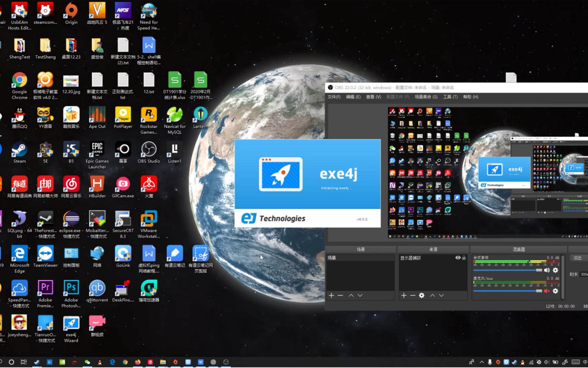The width and height of the screenshot is (588, 368).
Task: Select the HBuilder desktop icon
Action: click(x=97, y=187)
